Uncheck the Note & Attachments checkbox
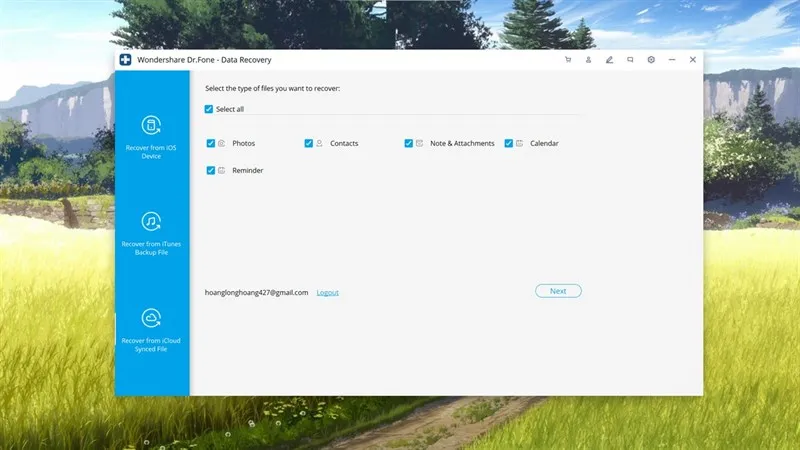This screenshot has width=800, height=450. point(409,143)
